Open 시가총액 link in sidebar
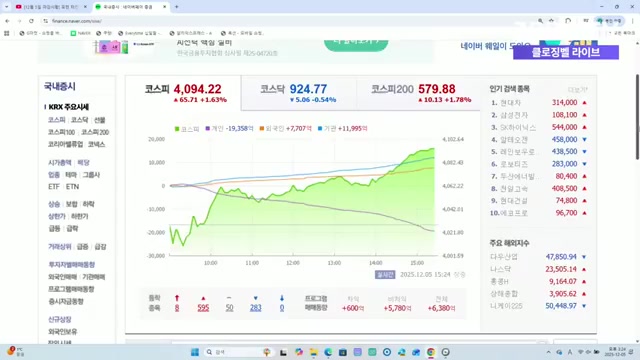640x360 pixels. pyautogui.click(x=60, y=162)
